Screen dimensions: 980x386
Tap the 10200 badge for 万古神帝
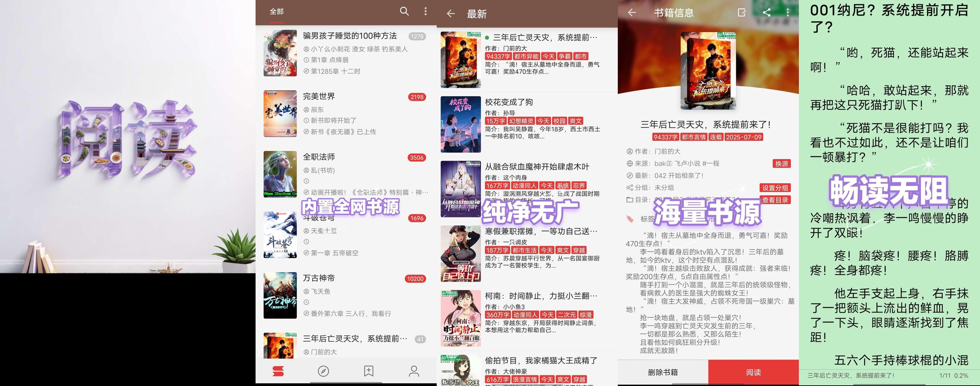coord(415,279)
